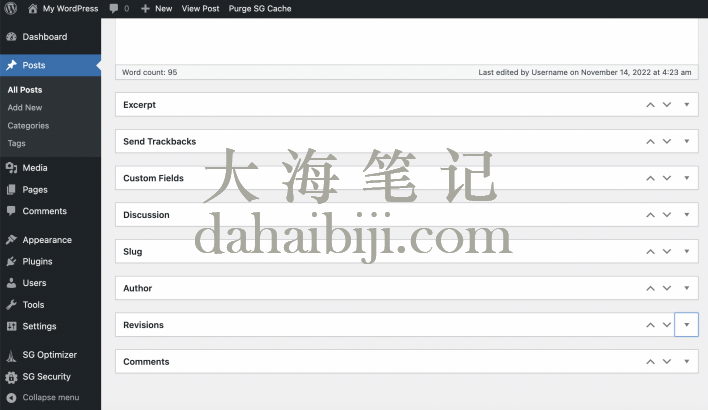Viewport: 708px width, 410px height.
Task: Move Discussion panel up
Action: [650, 215]
